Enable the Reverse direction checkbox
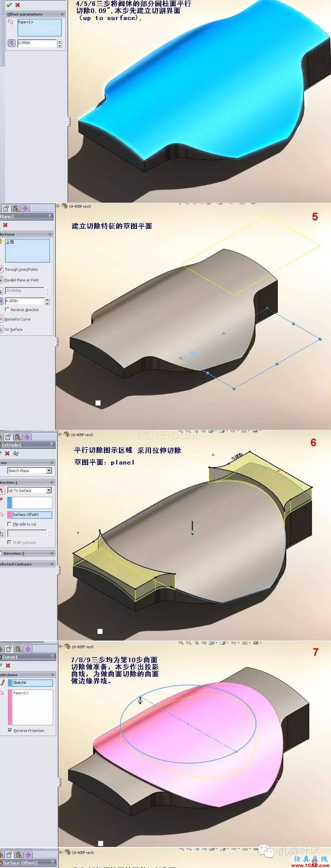 (x=7, y=310)
